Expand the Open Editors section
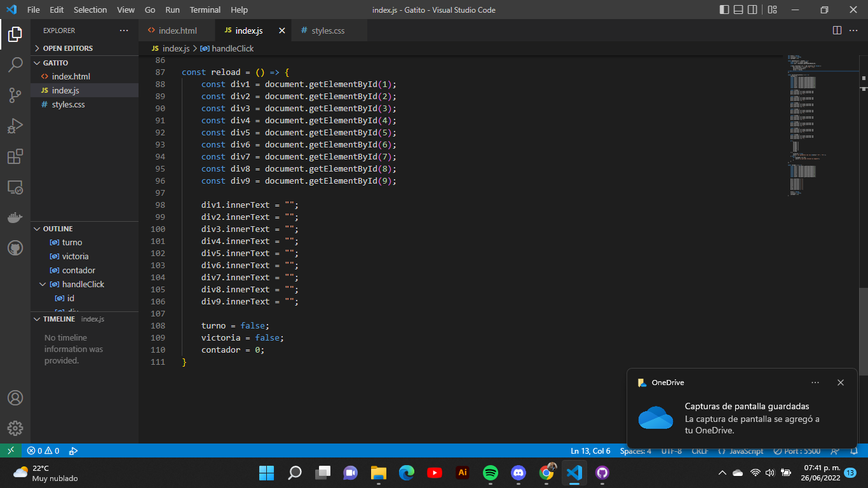868x488 pixels. coord(85,48)
